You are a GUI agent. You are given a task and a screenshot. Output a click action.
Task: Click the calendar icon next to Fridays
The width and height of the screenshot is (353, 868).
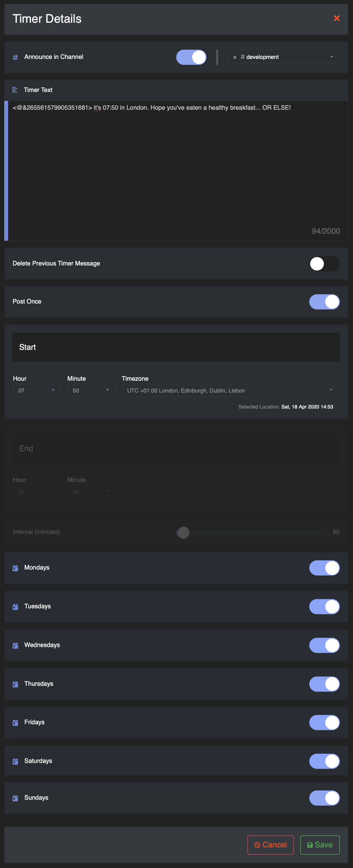15,722
